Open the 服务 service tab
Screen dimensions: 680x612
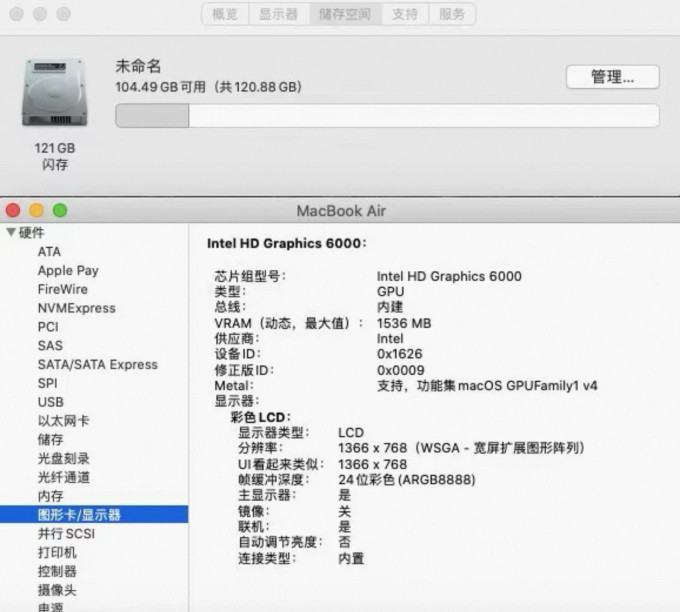point(452,14)
